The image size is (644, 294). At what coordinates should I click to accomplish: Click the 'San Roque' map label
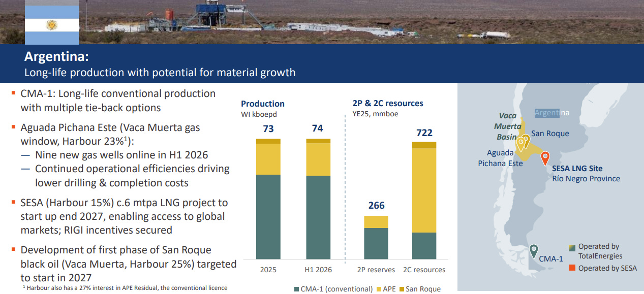[550, 134]
